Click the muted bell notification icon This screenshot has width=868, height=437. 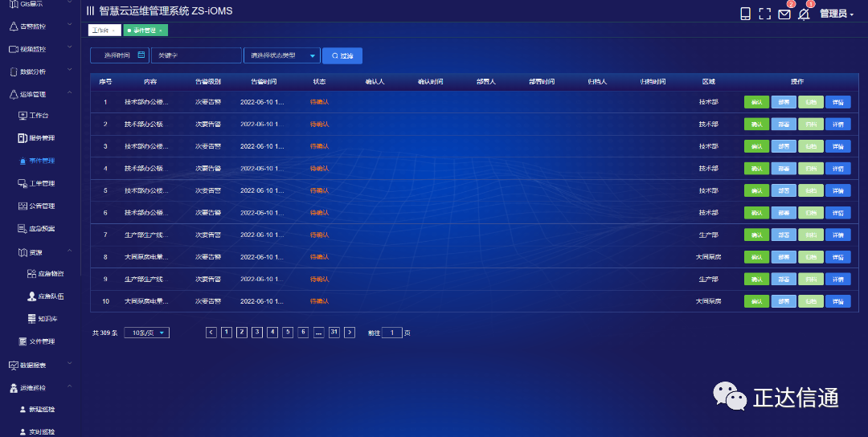point(804,14)
